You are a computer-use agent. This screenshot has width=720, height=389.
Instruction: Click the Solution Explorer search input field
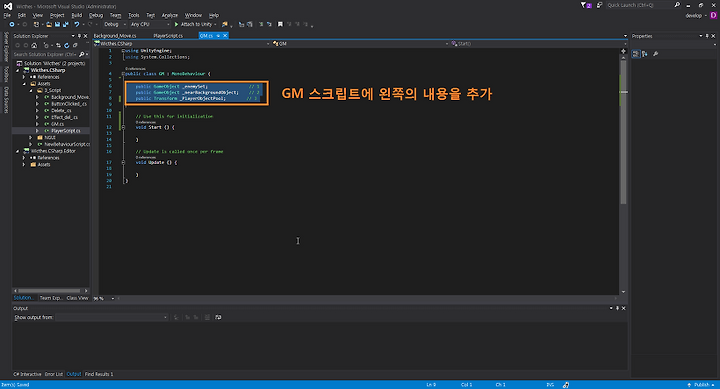pyautogui.click(x=45, y=54)
